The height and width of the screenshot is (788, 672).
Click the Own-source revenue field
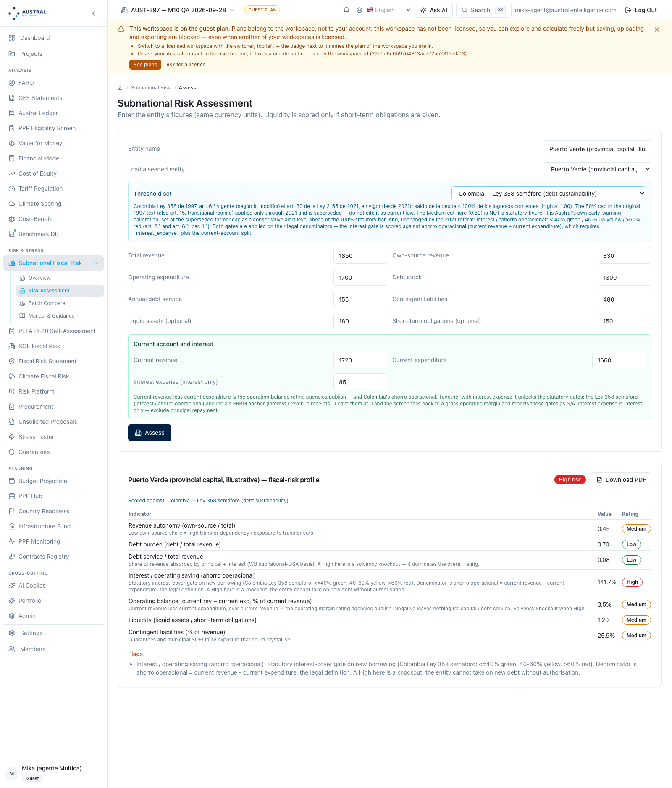624,255
